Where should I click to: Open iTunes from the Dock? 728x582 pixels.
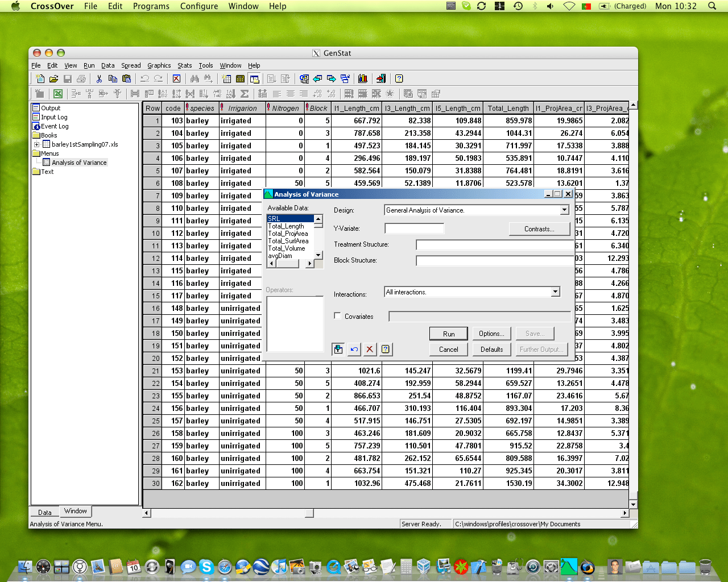279,567
